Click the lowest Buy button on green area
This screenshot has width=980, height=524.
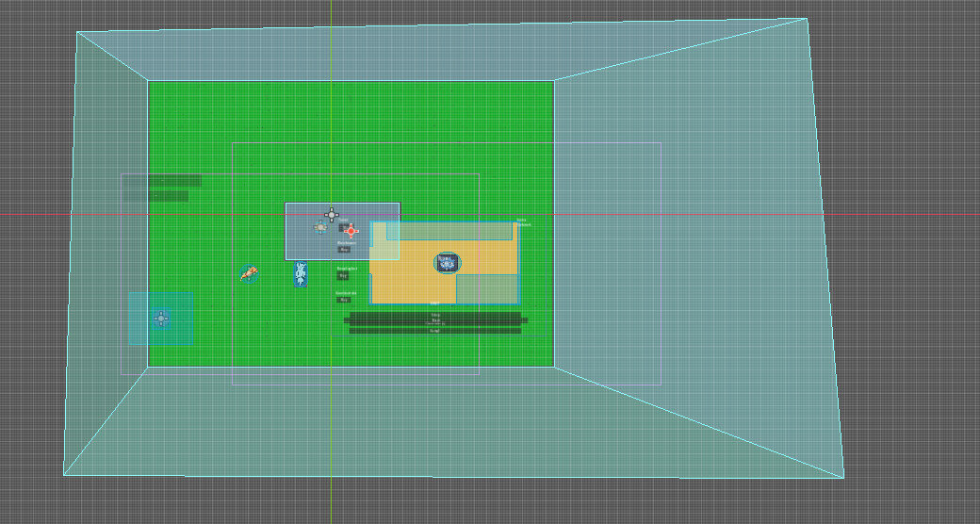click(x=343, y=300)
